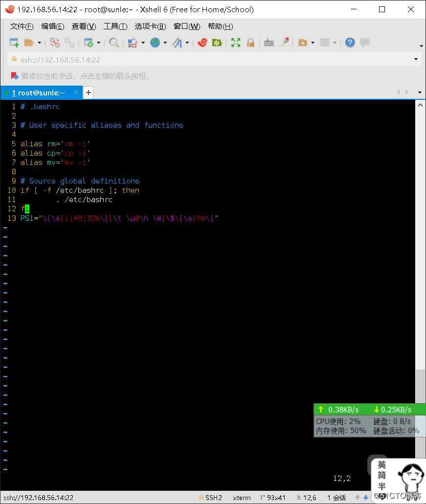426x504 pixels.
Task: Expand the Open session dropdown arrow
Action: pyautogui.click(x=39, y=43)
